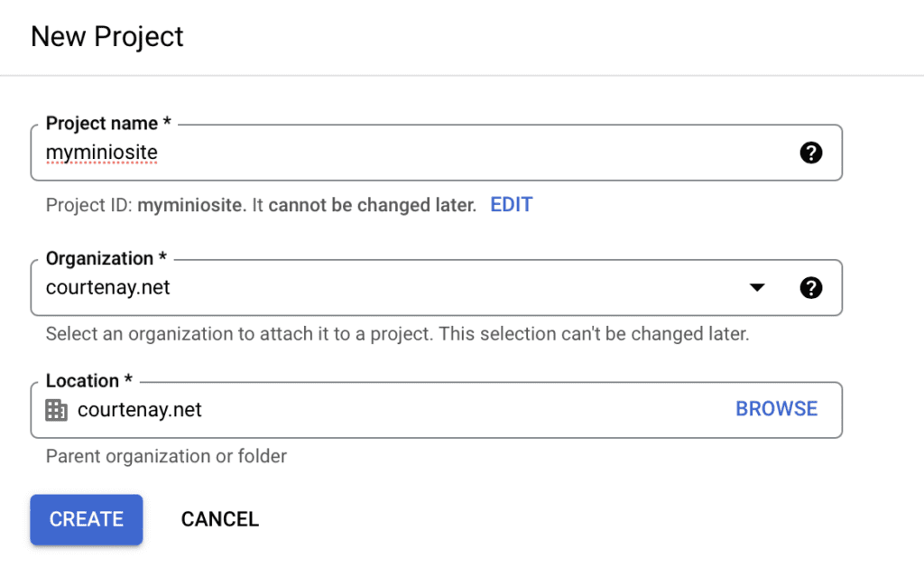Click the help icon beside Project name
Screen dimensions: 924x577
pos(811,153)
